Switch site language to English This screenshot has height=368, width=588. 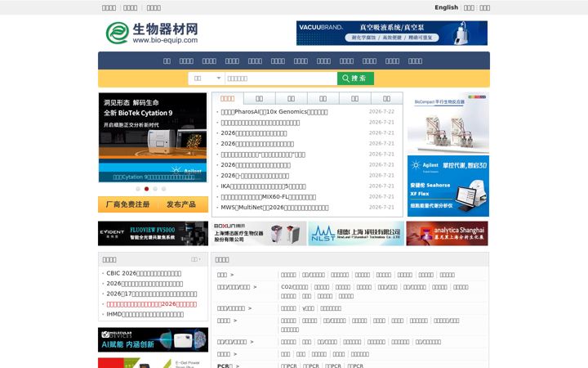point(446,7)
